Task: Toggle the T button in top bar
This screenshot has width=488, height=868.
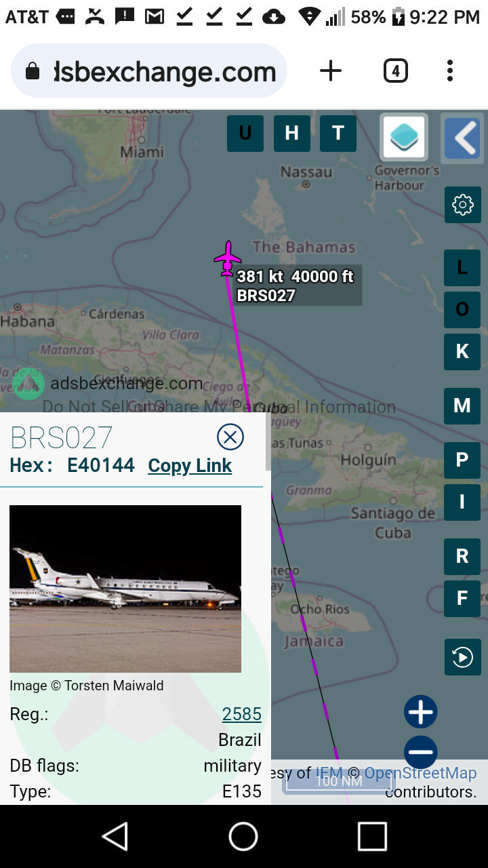Action: (338, 133)
